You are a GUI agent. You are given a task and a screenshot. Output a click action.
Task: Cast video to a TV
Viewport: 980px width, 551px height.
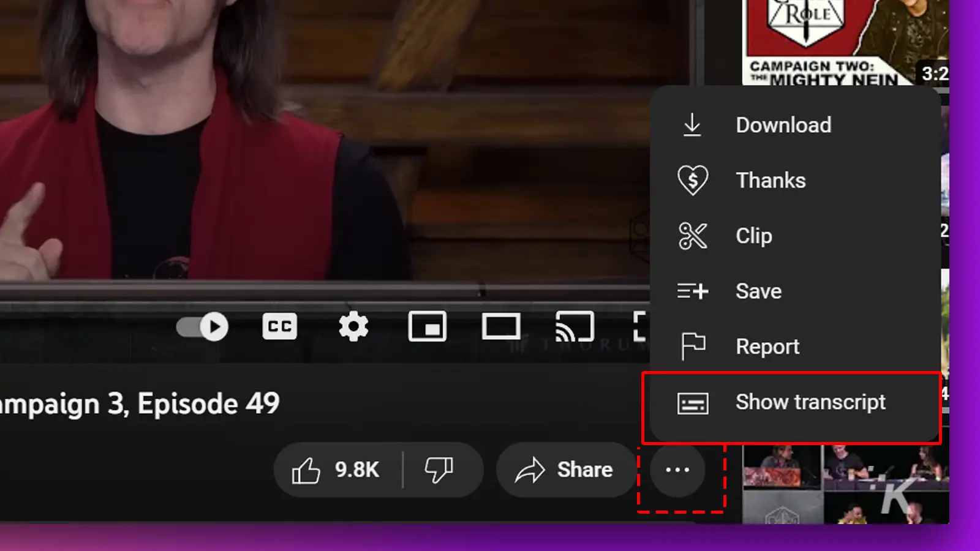tap(575, 326)
